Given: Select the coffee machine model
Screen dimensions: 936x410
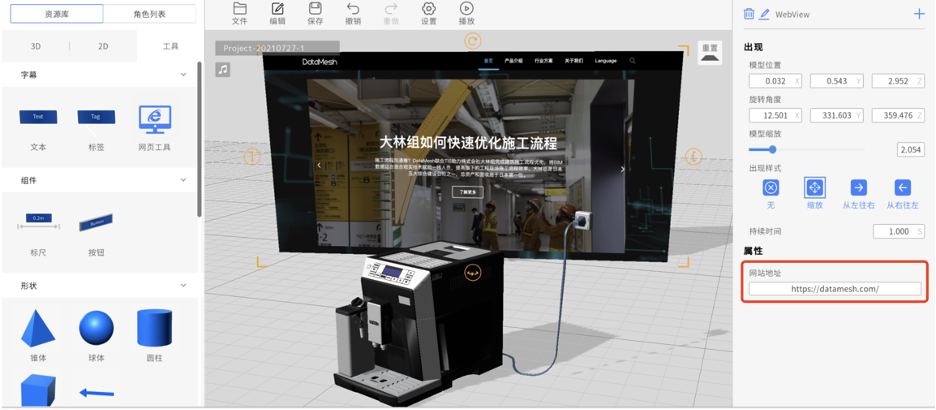Looking at the screenshot, I should tap(418, 322).
